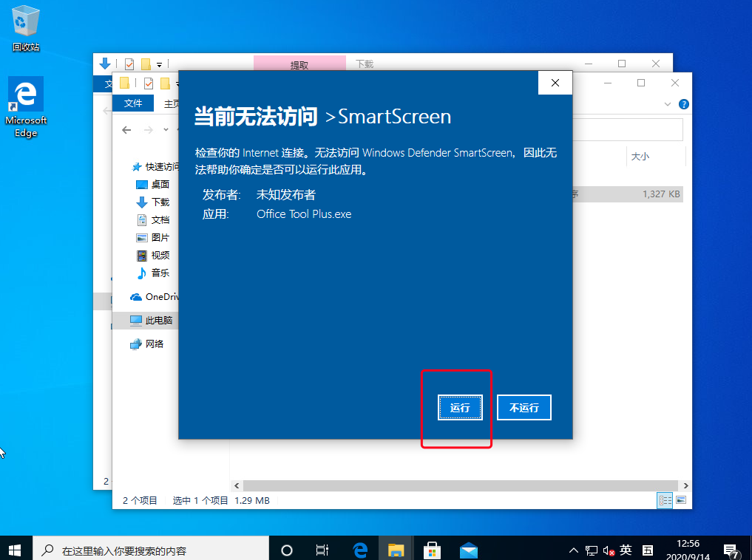Image resolution: width=752 pixels, height=560 pixels.
Task: Click network icon in system tray
Action: pos(592,551)
